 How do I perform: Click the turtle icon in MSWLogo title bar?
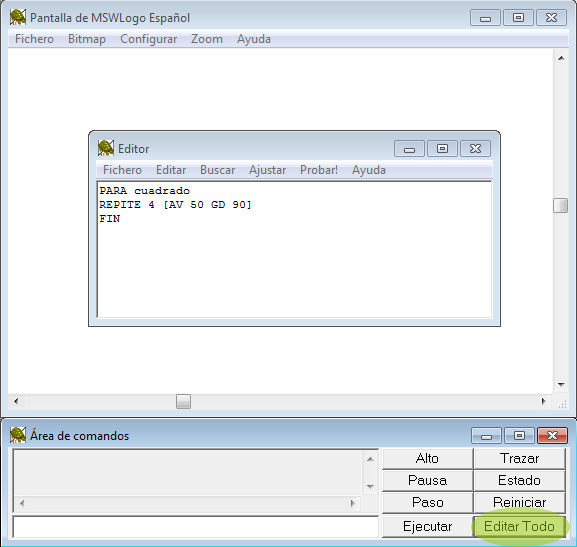[18, 17]
